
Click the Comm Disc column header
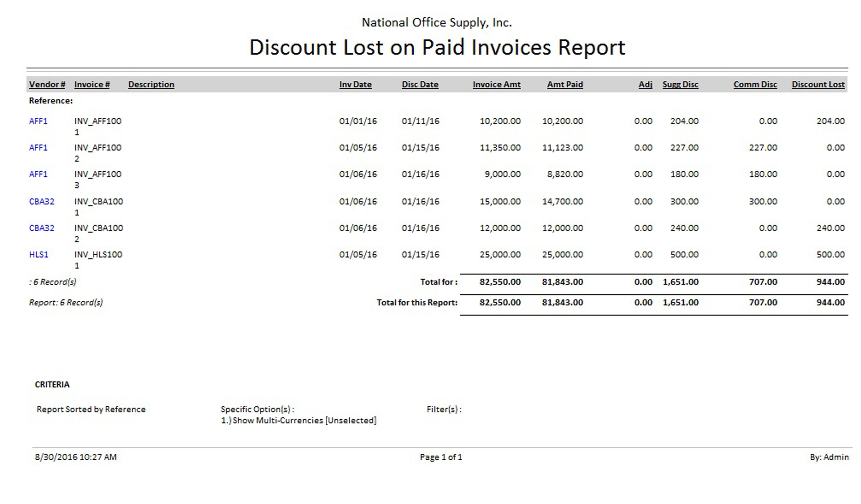755,84
